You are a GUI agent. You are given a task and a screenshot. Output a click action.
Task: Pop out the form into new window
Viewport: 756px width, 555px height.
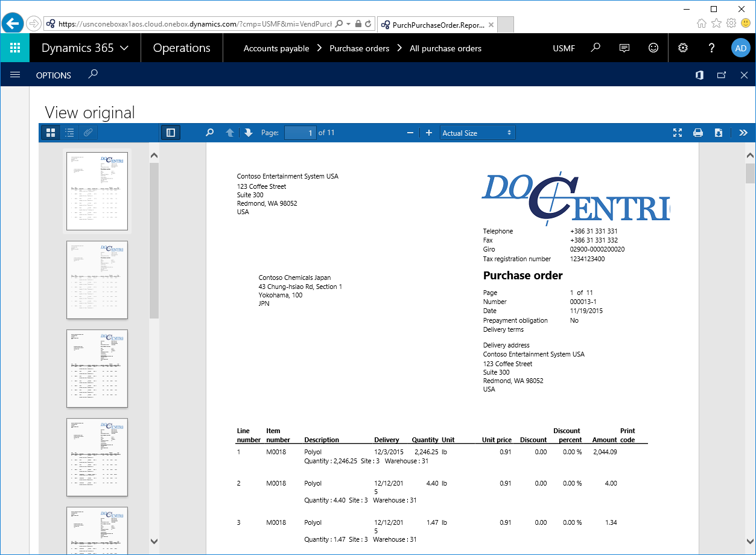(x=722, y=75)
